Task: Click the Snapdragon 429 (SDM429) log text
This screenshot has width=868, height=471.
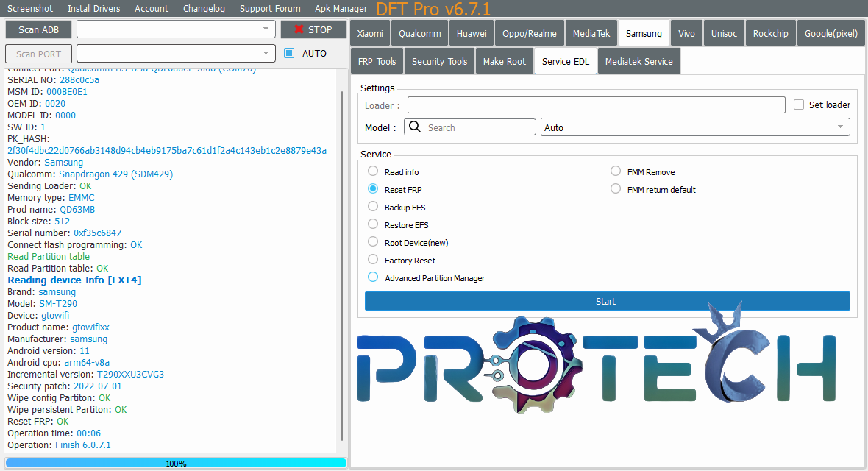Action: click(115, 174)
